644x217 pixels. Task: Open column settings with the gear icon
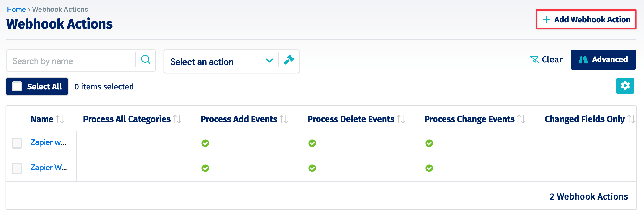(625, 86)
